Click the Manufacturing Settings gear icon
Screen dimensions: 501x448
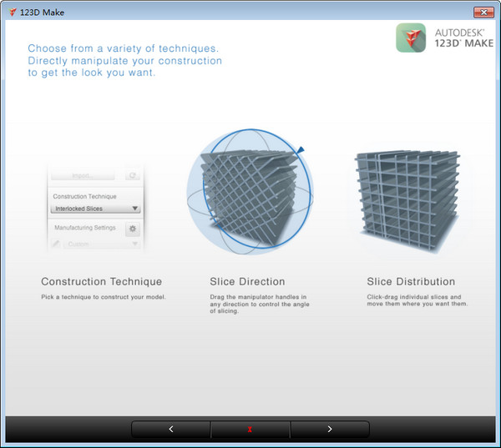(133, 229)
